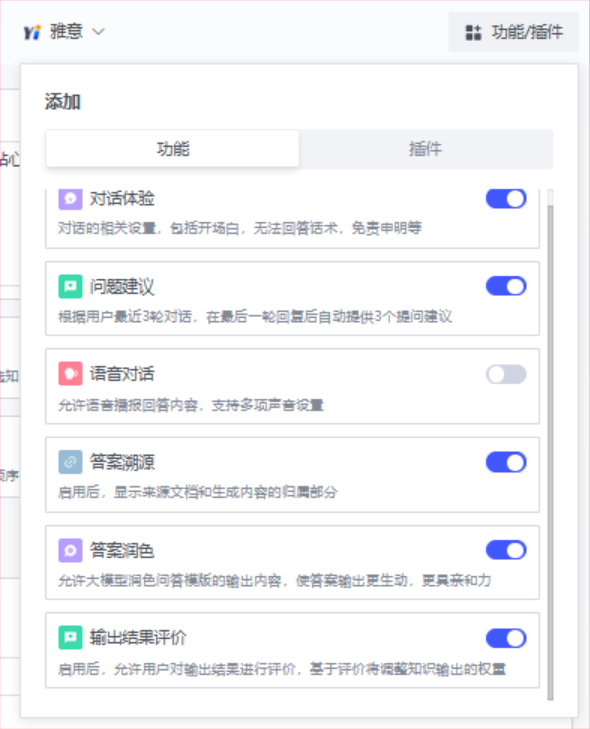
Task: Select the 功能 tab
Action: tap(172, 149)
